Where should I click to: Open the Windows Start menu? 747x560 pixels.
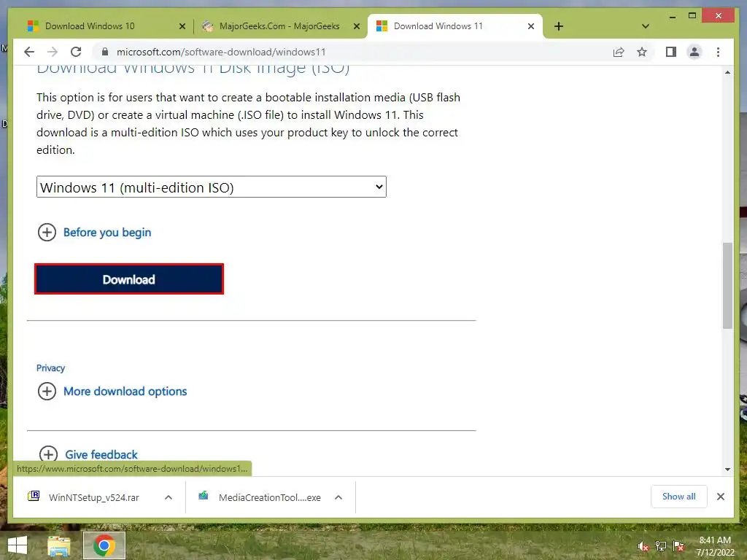[x=18, y=545]
